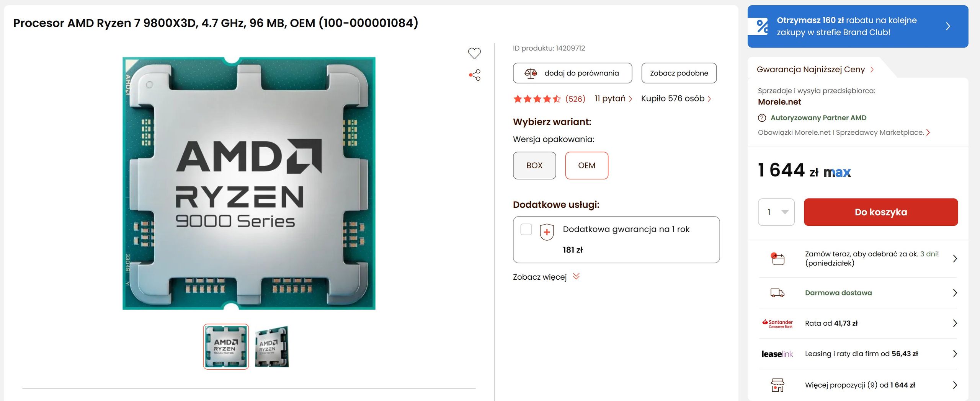Add product to favorites with heart icon
980x401 pixels.
(474, 53)
